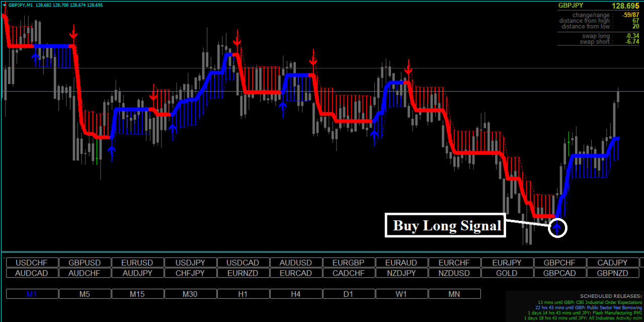Click the distance from low value 20
The width and height of the screenshot is (644, 322).
636,26
